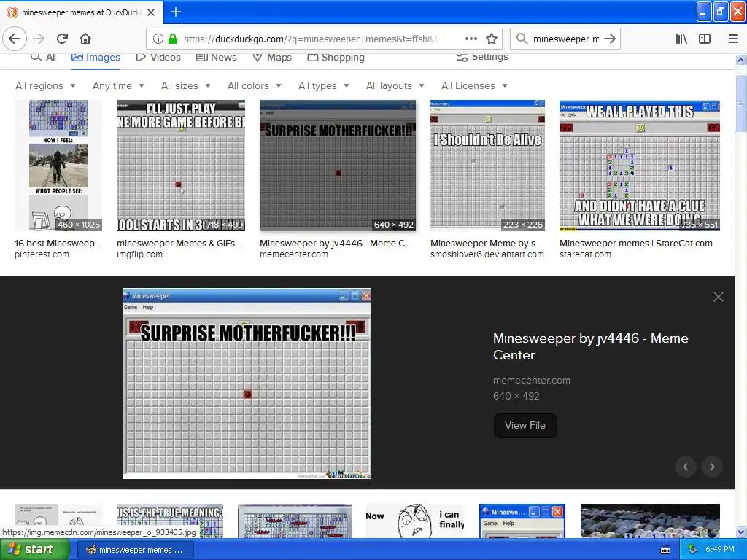
Task: Open Minesweeper Meme by smoshlover6 title
Action: (x=487, y=244)
